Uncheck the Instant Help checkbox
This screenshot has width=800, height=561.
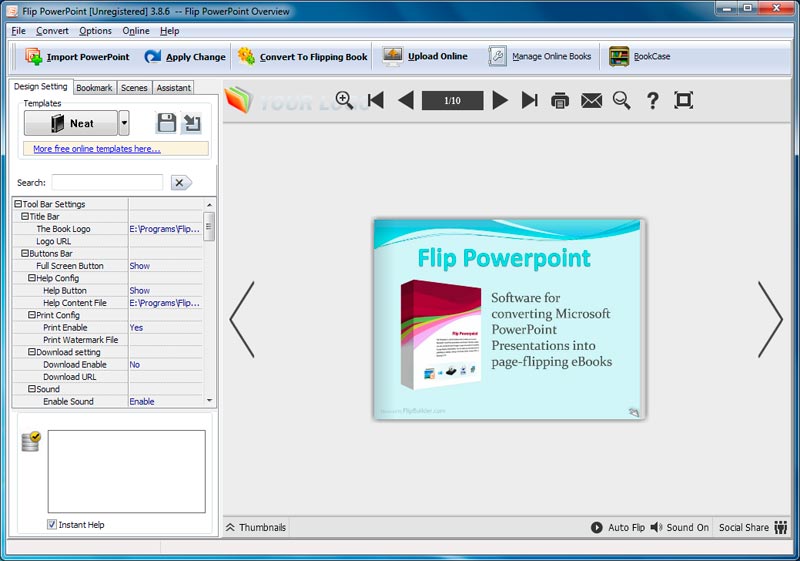click(x=52, y=524)
